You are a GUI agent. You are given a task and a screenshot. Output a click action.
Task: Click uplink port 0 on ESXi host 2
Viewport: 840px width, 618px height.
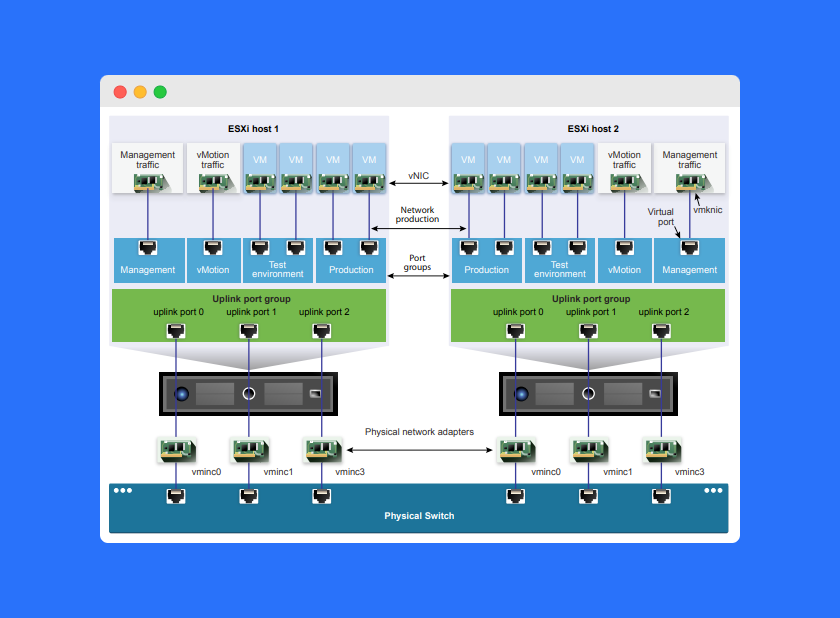point(518,329)
